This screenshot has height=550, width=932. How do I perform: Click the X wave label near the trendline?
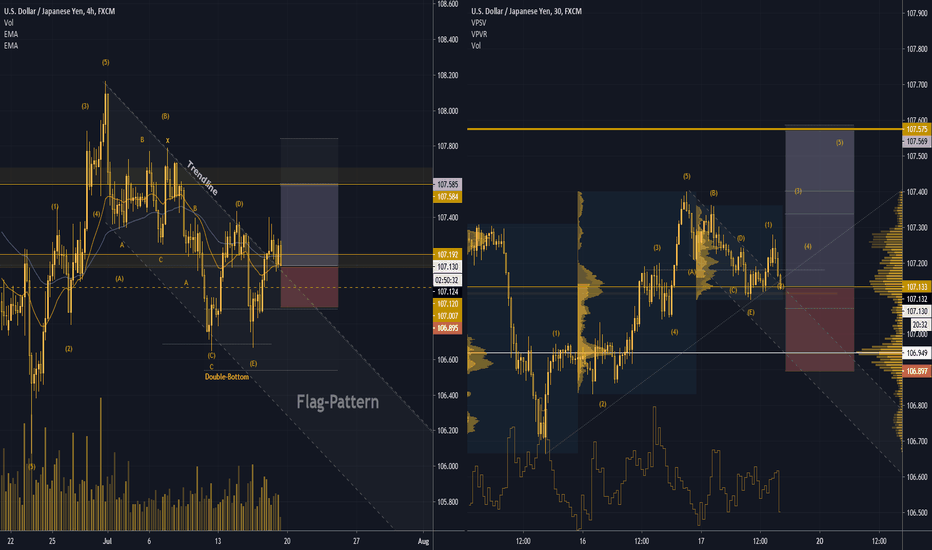(x=168, y=141)
